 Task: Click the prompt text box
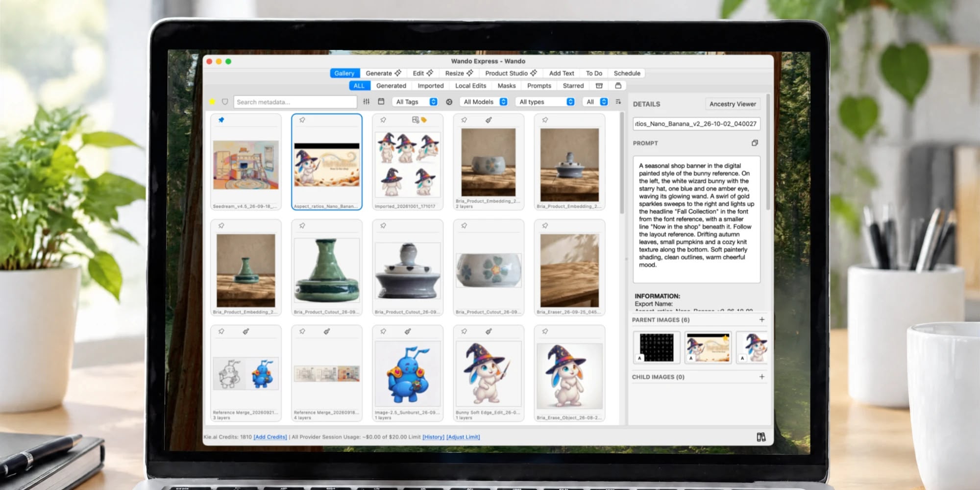pyautogui.click(x=696, y=220)
